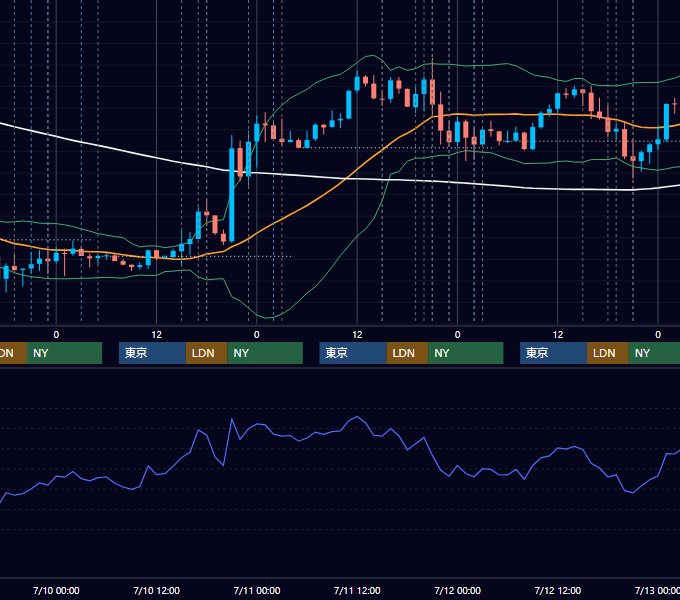Click the 7/11 00:00 date label
The image size is (680, 600).
257,590
